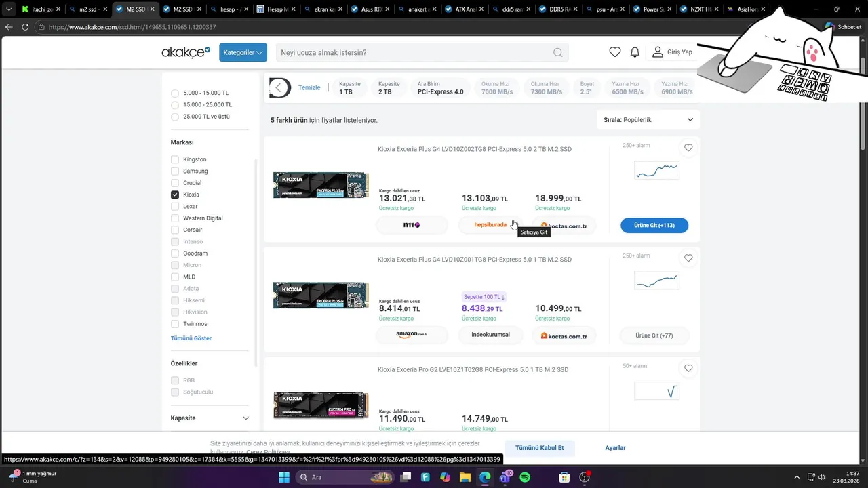Favorite the Kioxia Exceria Plus G4 1 TB
Image resolution: width=868 pixels, height=488 pixels.
688,258
